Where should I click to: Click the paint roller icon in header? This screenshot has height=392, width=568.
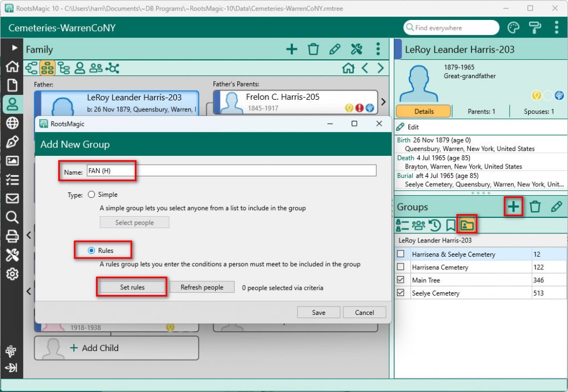coord(535,28)
